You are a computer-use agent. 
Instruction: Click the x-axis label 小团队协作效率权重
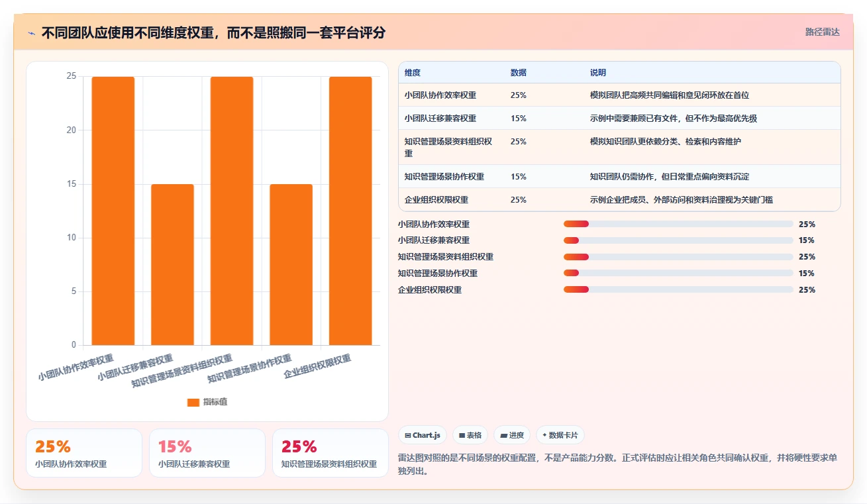pos(76,368)
